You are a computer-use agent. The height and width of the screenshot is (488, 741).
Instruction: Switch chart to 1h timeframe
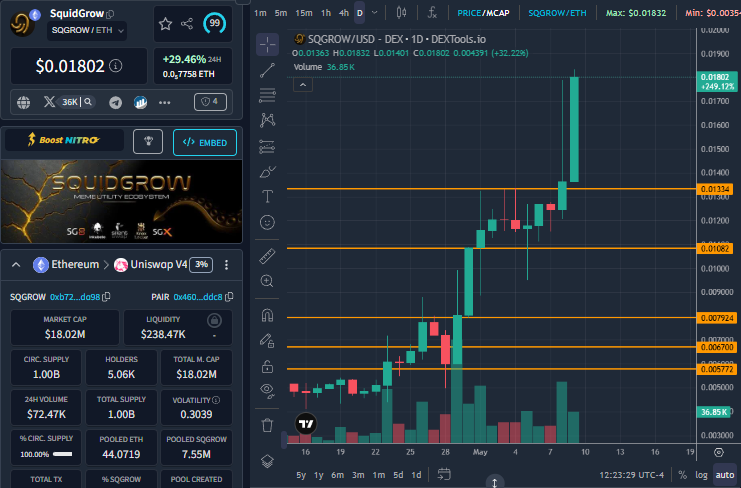pyautogui.click(x=326, y=13)
